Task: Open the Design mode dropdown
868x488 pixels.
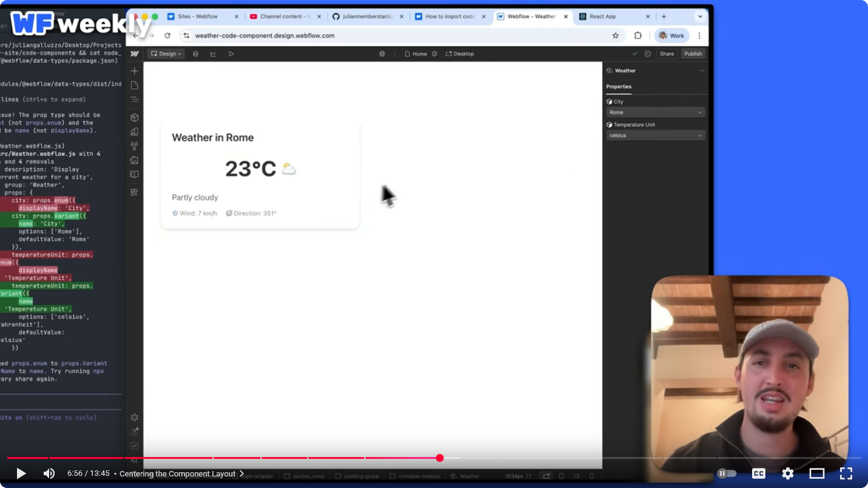Action: [x=166, y=54]
